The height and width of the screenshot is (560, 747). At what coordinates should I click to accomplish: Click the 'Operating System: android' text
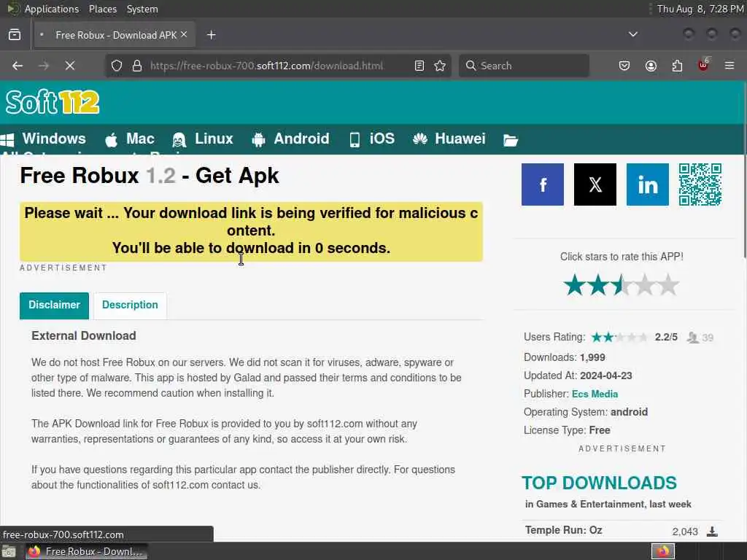tap(586, 412)
